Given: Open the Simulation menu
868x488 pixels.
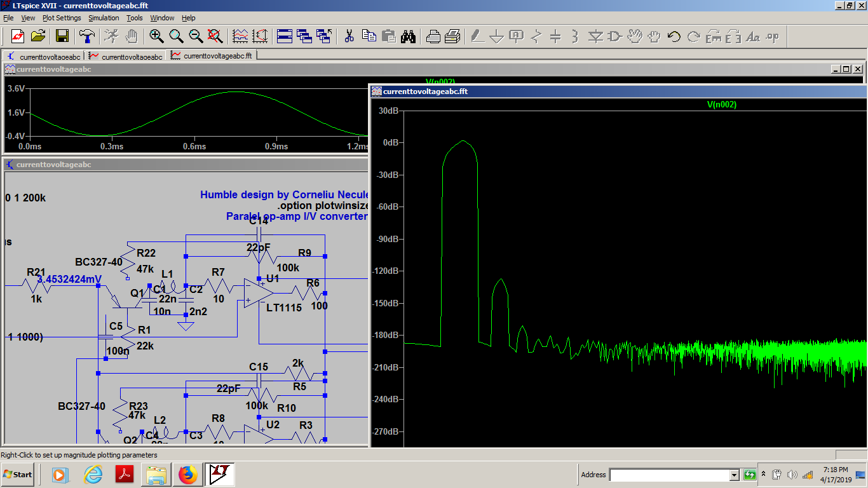Looking at the screenshot, I should (x=104, y=18).
